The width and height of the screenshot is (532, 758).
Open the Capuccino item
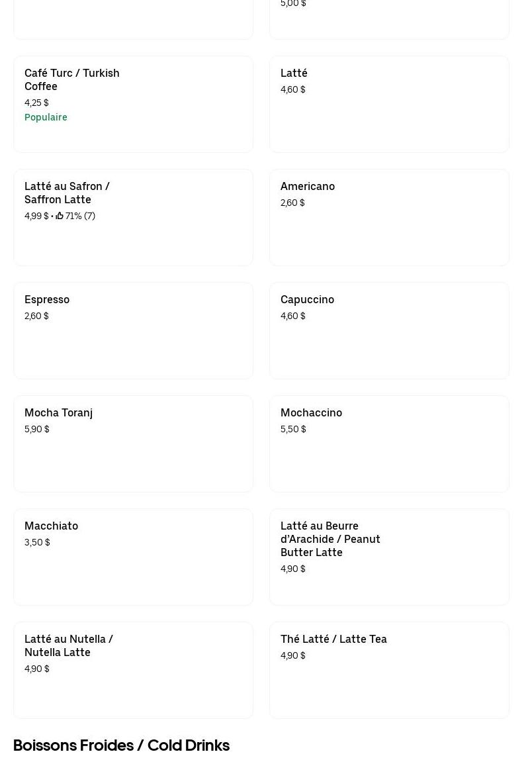389,331
